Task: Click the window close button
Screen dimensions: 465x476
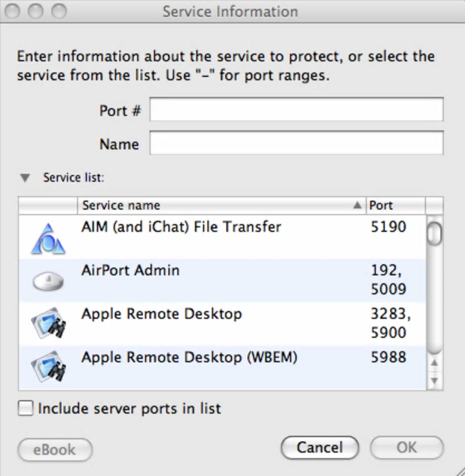Action: click(13, 10)
